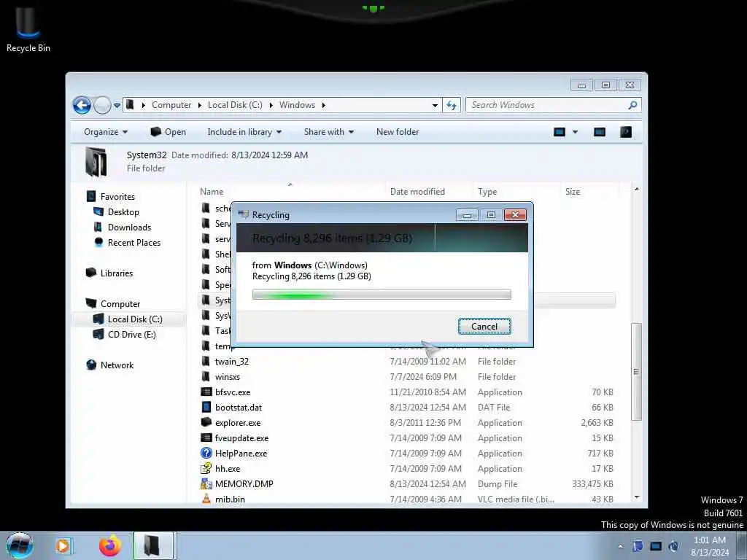Click the file list scroll-down arrow
The image size is (747, 560).
pos(637,497)
